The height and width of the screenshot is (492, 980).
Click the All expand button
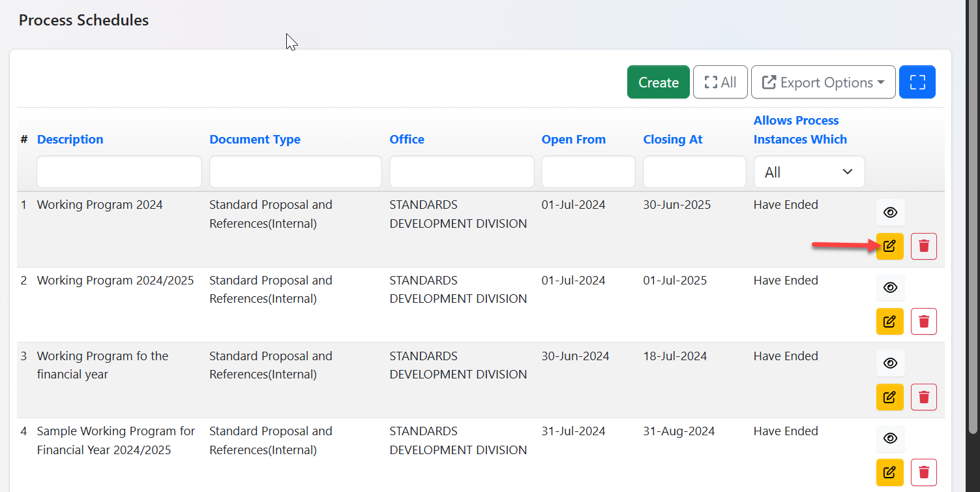pos(720,82)
